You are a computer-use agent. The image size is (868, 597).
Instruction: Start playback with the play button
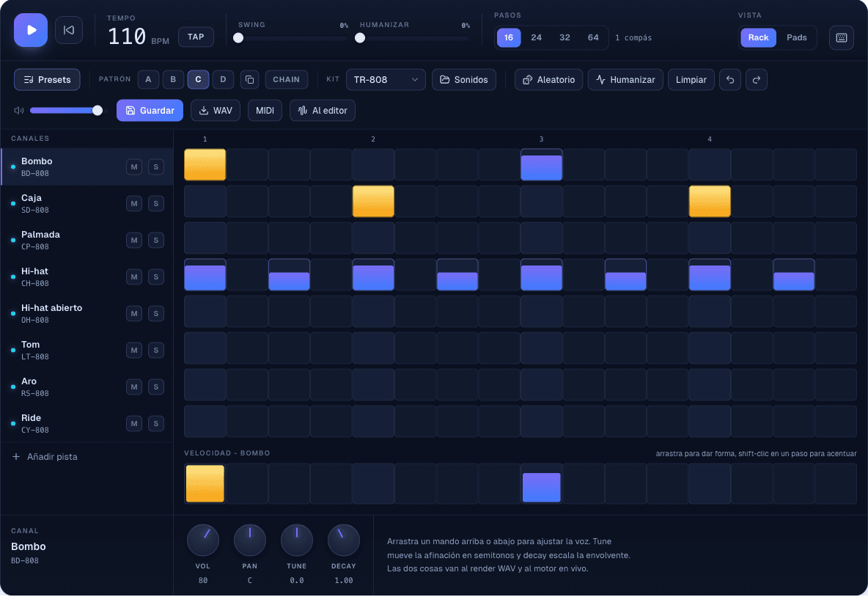[31, 30]
